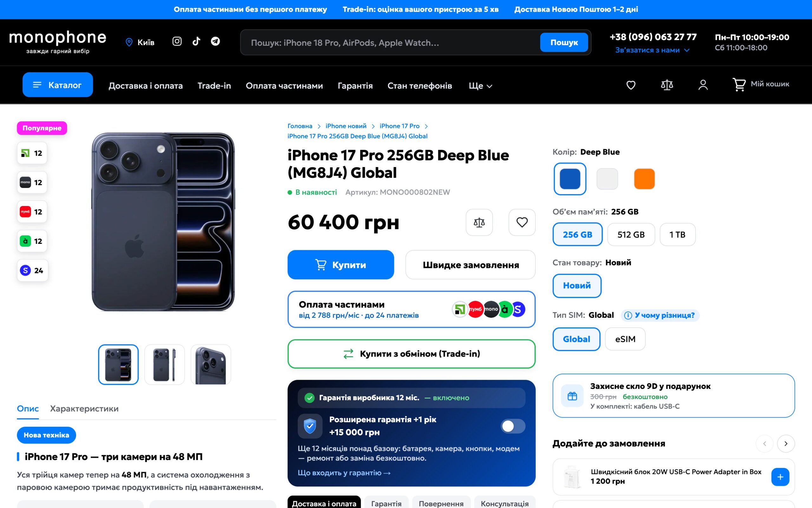
Task: Click Купити з обміном (Trade-in) button
Action: (411, 354)
